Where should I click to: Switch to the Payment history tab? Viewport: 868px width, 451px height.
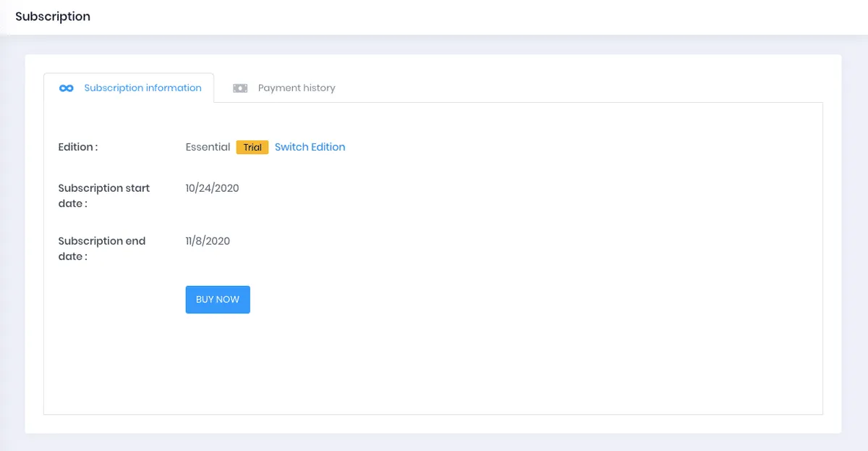pos(296,87)
